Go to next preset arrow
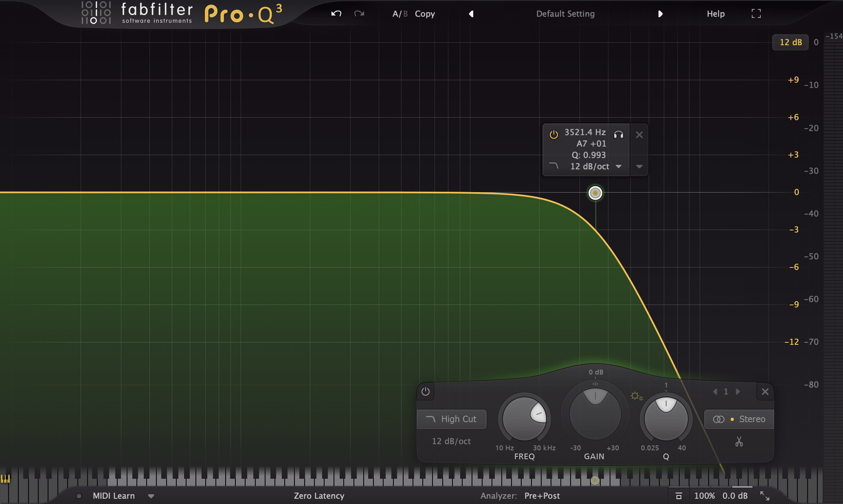The image size is (843, 504). tap(660, 14)
